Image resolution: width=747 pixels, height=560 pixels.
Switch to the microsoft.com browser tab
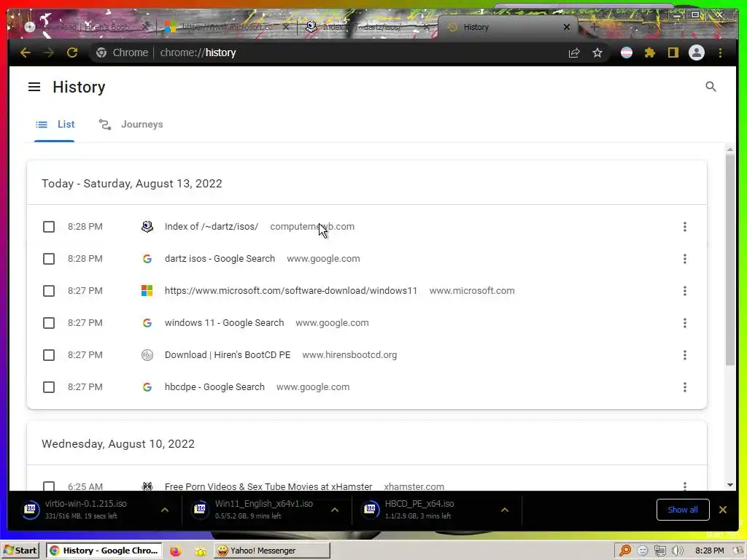[226, 27]
